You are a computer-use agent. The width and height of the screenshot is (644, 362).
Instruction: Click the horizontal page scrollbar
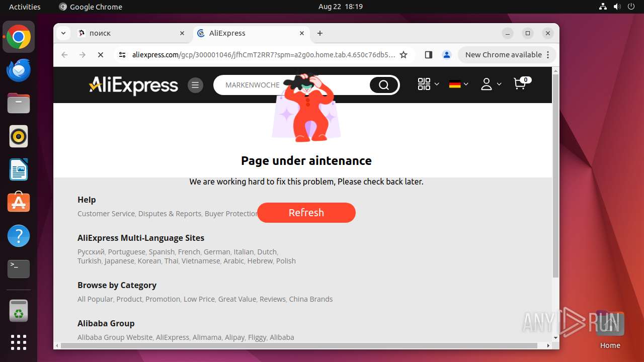click(299, 345)
